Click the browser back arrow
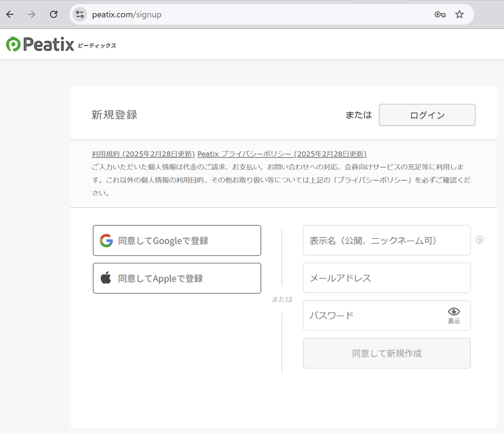This screenshot has height=434, width=504. click(x=10, y=14)
